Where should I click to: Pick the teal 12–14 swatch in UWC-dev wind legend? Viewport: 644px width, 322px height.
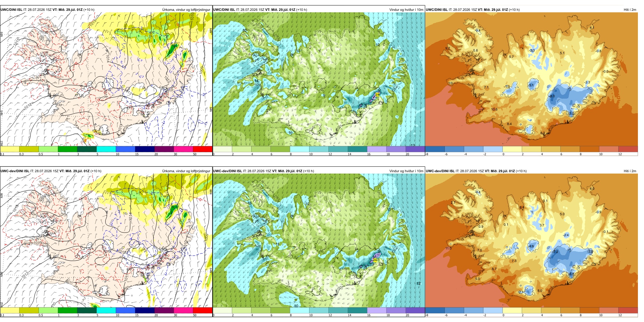[x=338, y=310]
